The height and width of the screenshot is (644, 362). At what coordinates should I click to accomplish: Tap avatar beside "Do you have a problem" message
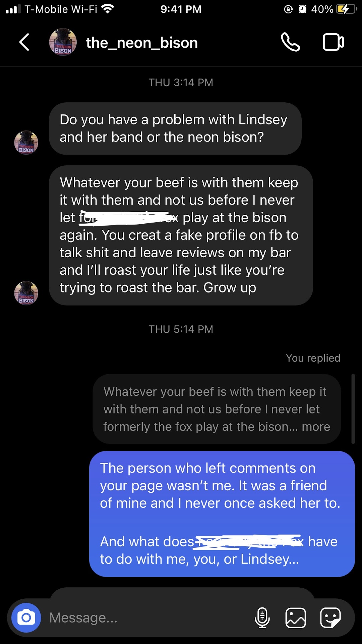(x=26, y=143)
